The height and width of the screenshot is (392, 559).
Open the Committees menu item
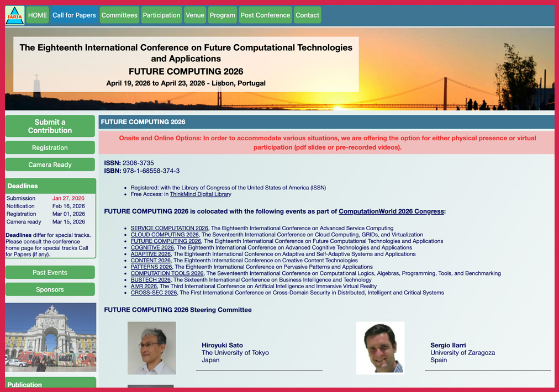(x=119, y=15)
